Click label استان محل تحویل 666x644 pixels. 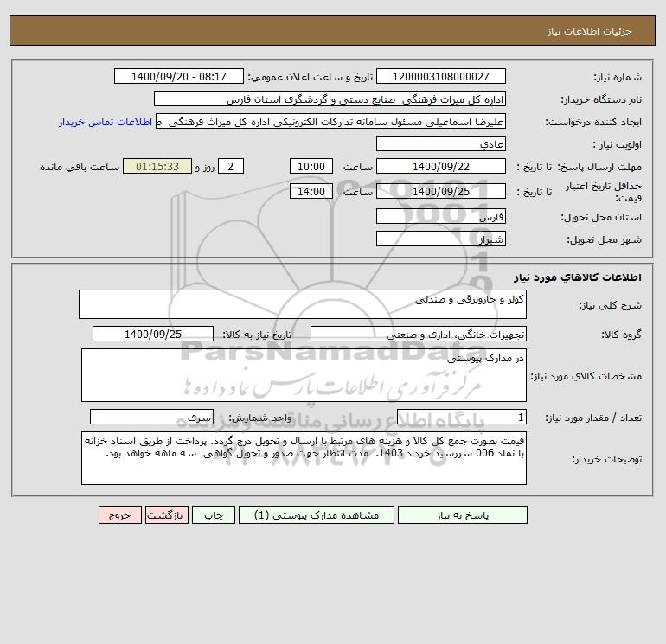click(x=601, y=217)
